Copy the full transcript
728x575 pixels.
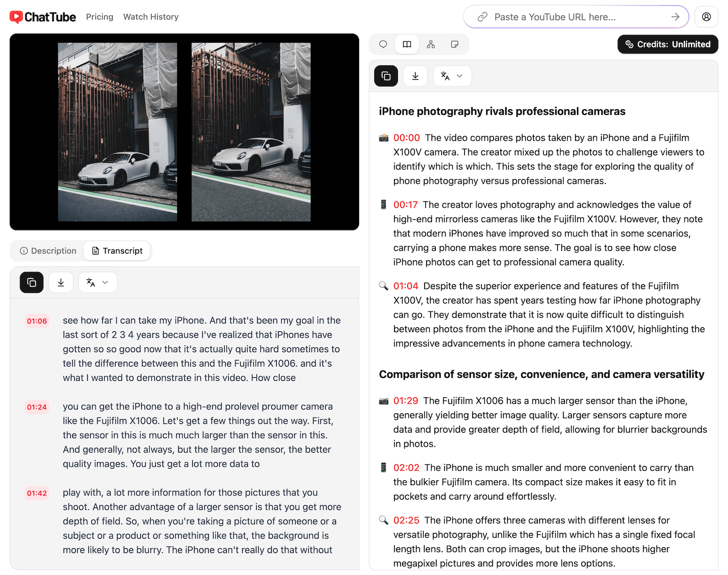click(x=32, y=282)
